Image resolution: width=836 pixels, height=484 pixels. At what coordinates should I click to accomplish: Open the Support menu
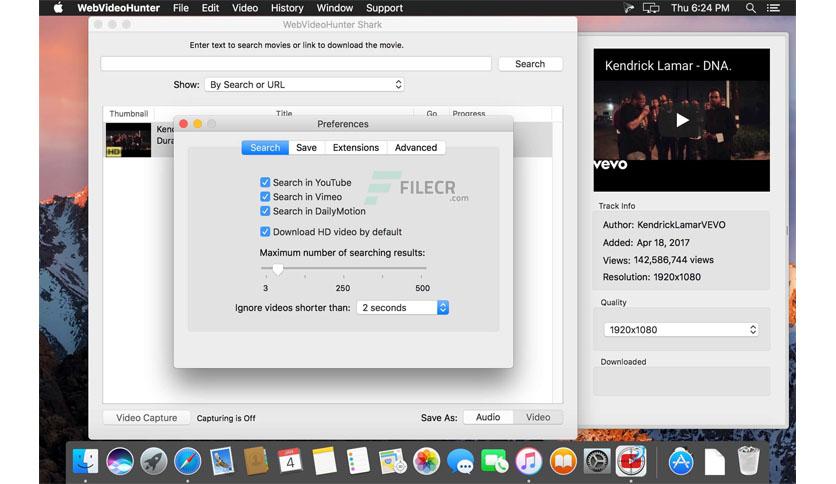click(x=384, y=8)
